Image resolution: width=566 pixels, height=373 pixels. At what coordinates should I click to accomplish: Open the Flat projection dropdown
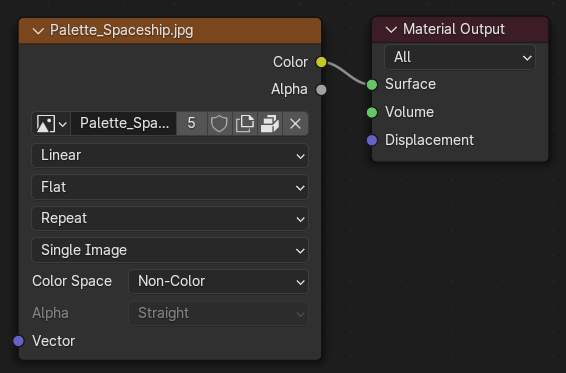[170, 187]
